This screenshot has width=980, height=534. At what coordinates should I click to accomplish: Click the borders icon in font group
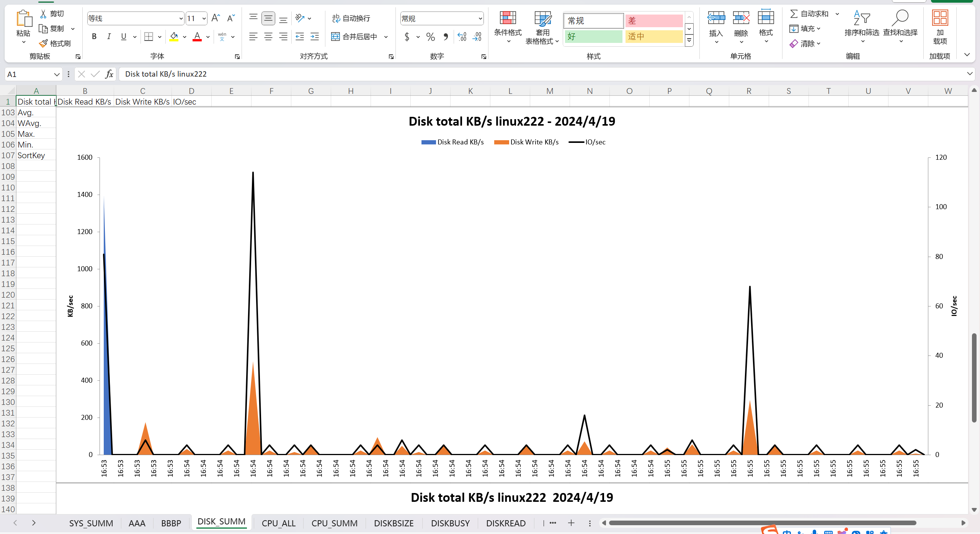[149, 37]
